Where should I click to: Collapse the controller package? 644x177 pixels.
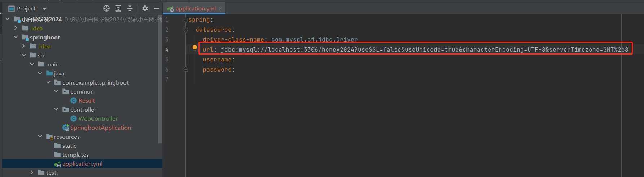click(x=56, y=109)
